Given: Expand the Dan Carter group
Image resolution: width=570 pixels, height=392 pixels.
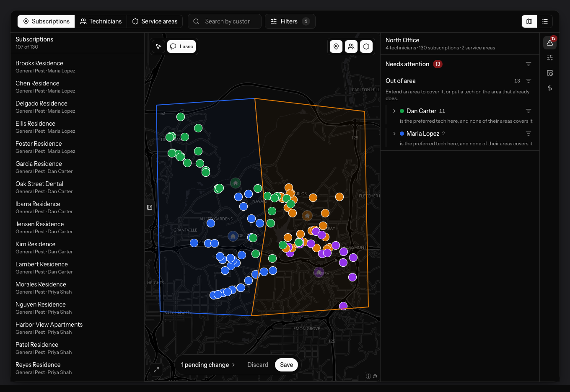Looking at the screenshot, I should (x=394, y=111).
